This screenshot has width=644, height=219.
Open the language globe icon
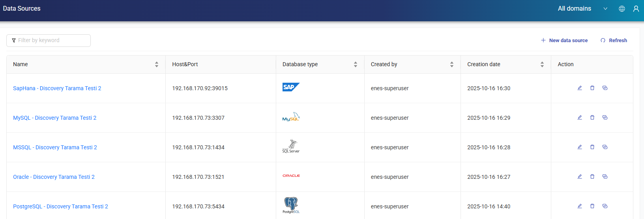tap(622, 9)
